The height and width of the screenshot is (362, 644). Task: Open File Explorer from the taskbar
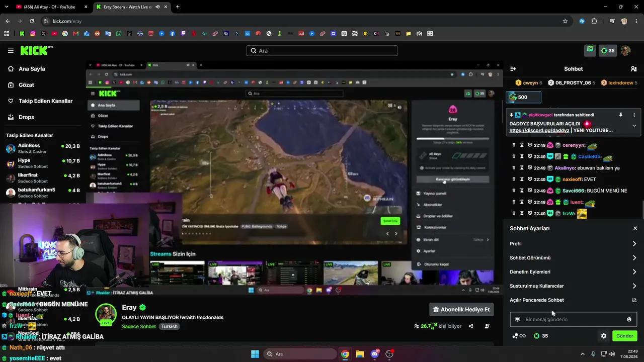click(x=360, y=354)
